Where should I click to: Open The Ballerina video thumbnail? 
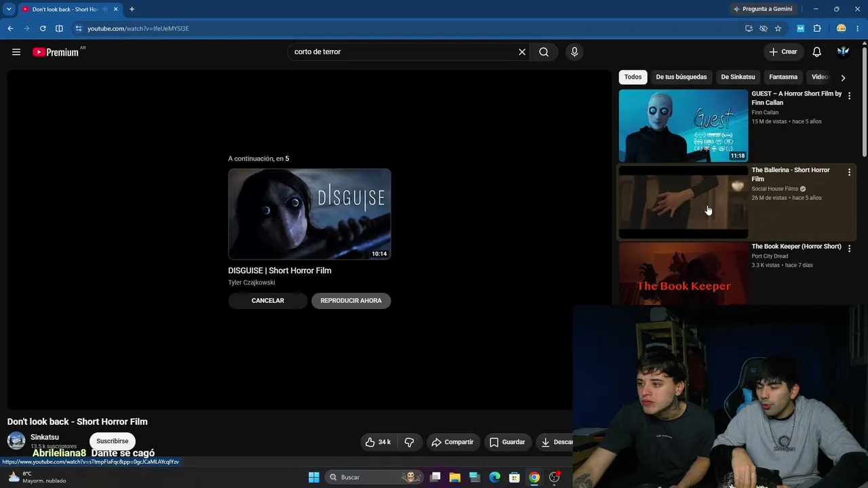pyautogui.click(x=684, y=202)
